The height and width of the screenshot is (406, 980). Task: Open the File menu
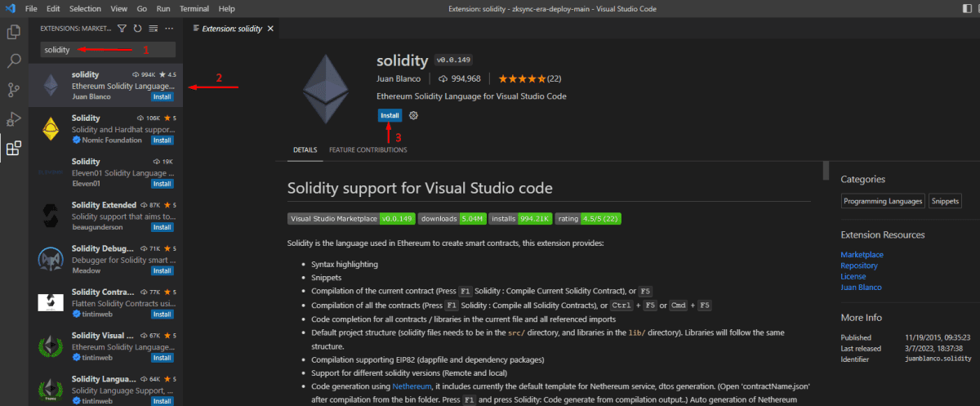coord(31,8)
